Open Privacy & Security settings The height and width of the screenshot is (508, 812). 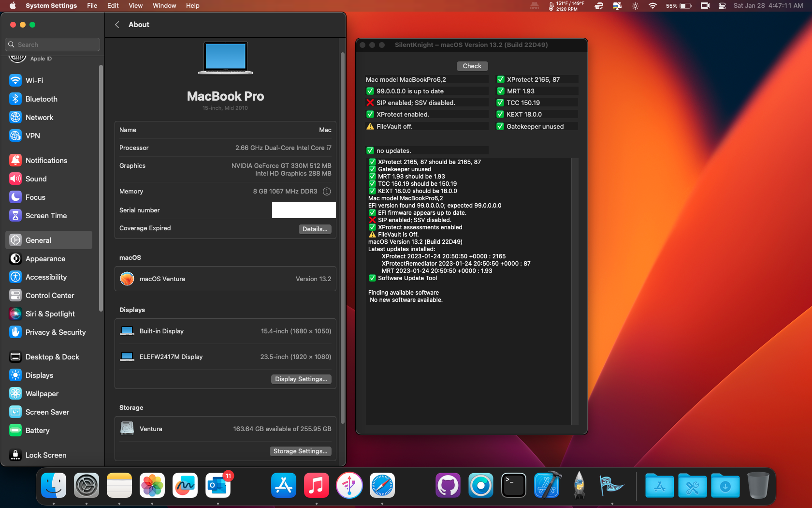coord(55,332)
